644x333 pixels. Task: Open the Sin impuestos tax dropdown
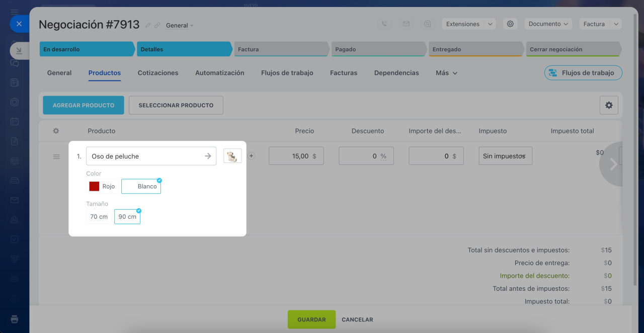pyautogui.click(x=505, y=156)
